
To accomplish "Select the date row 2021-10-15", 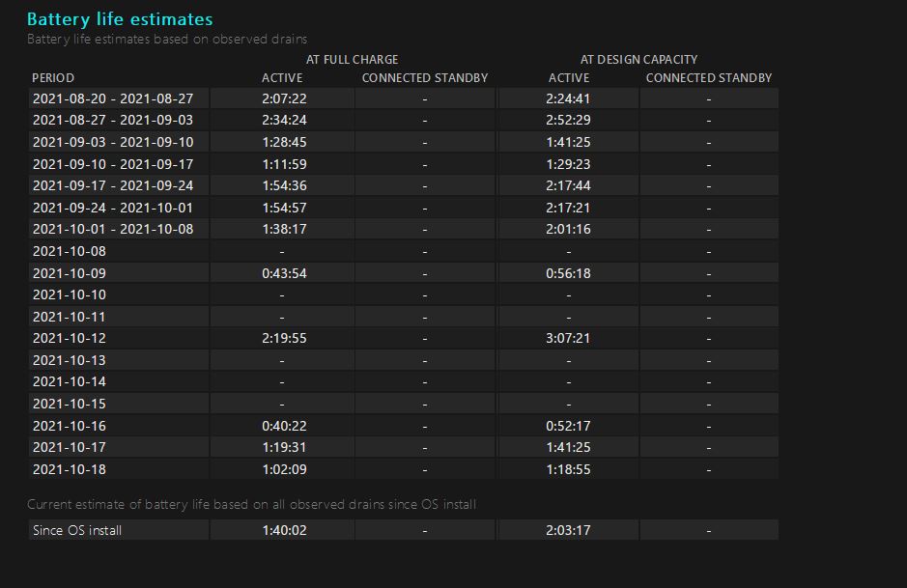I will [x=70, y=404].
